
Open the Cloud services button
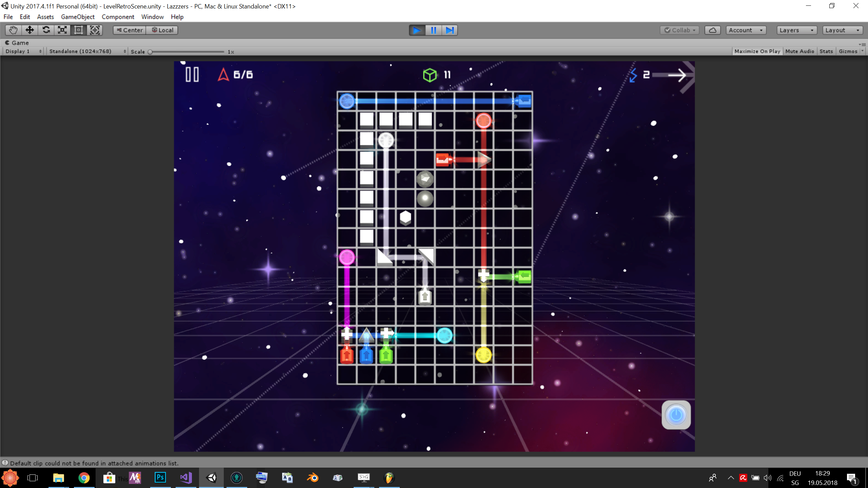click(712, 30)
